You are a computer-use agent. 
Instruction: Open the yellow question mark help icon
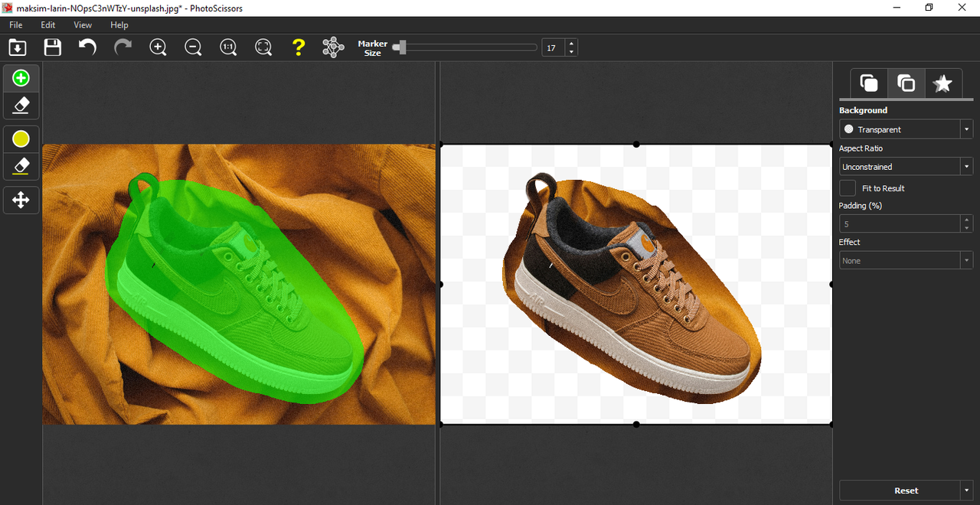[x=299, y=47]
